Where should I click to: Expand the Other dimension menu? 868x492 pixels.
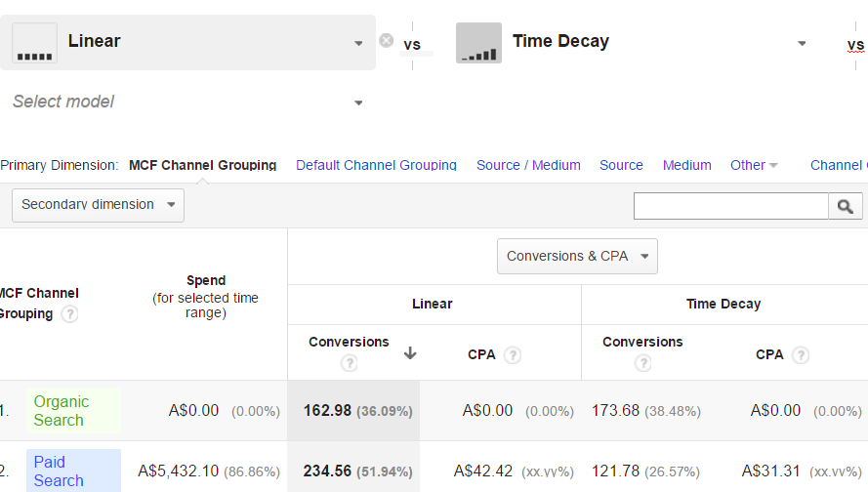click(754, 165)
